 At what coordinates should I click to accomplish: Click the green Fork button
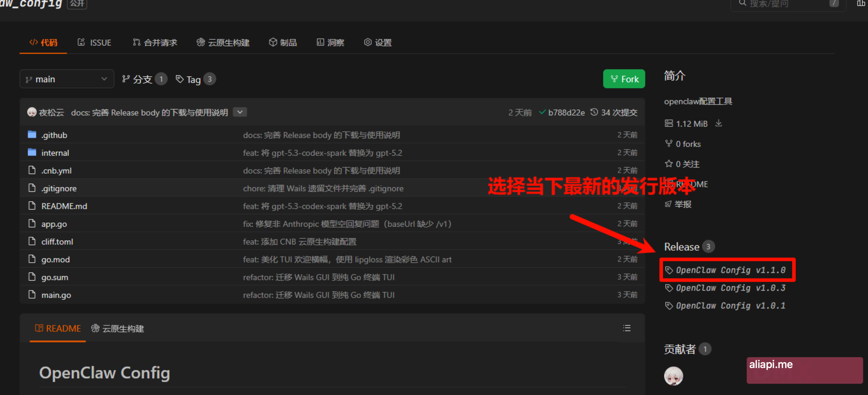624,79
